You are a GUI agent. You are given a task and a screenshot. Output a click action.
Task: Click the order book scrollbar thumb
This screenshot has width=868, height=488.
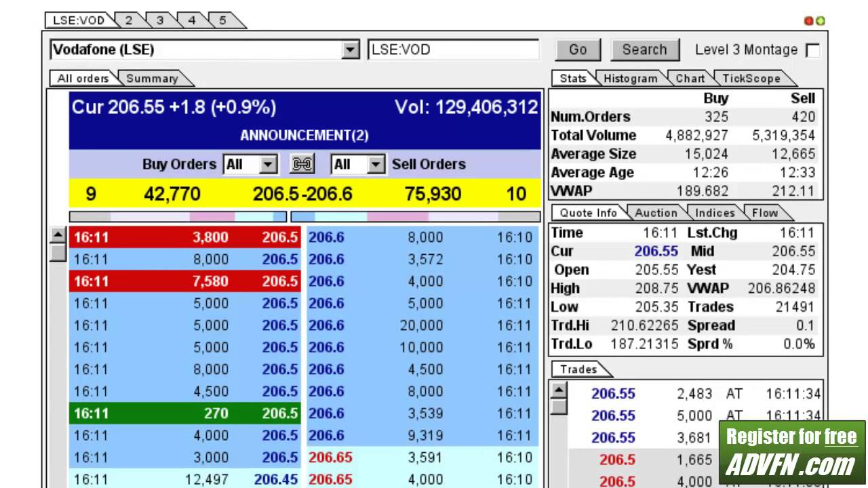58,252
